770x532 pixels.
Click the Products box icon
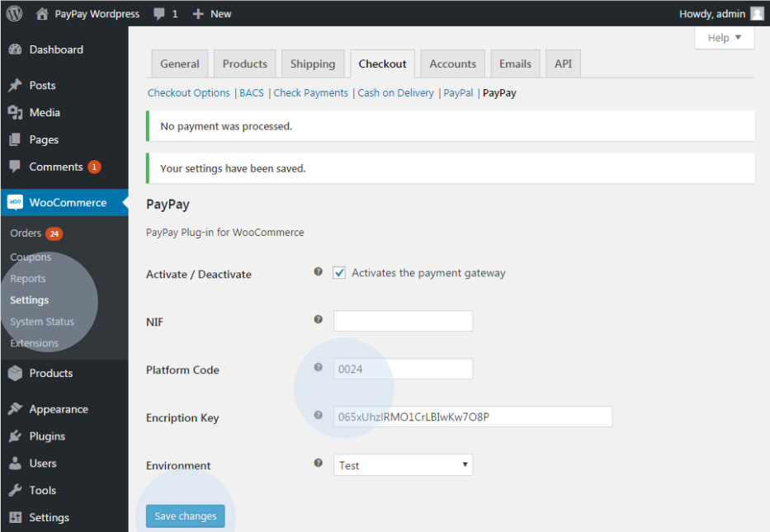coord(17,373)
